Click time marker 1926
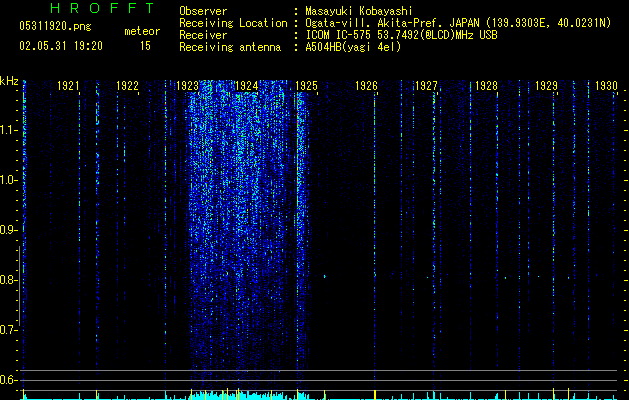Image resolution: width=629 pixels, height=400 pixels. [x=367, y=86]
